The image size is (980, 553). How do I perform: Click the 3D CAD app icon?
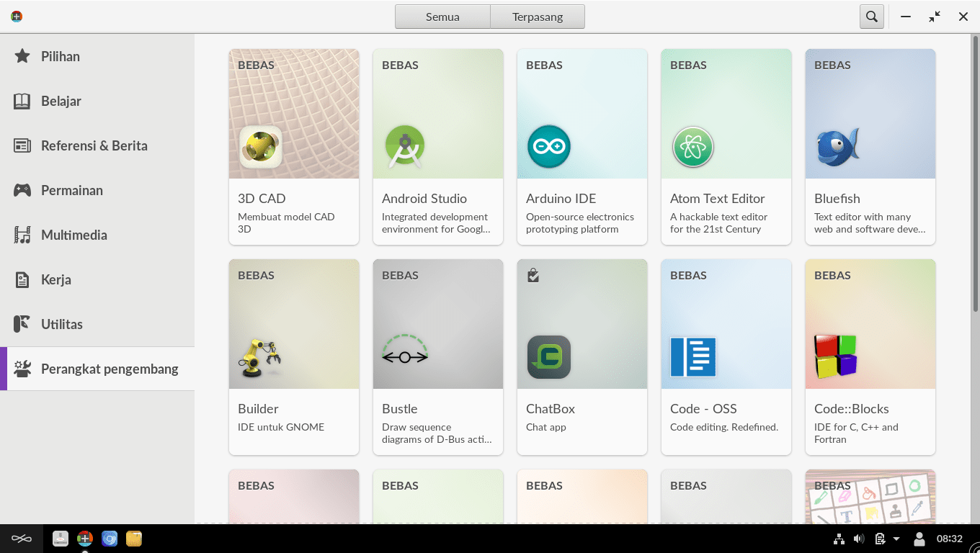click(261, 147)
